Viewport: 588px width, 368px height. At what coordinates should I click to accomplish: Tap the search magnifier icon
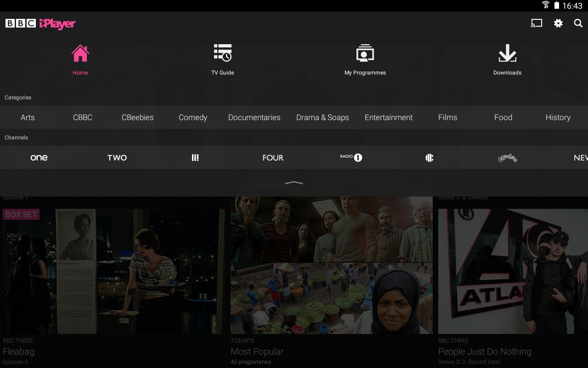click(x=578, y=23)
